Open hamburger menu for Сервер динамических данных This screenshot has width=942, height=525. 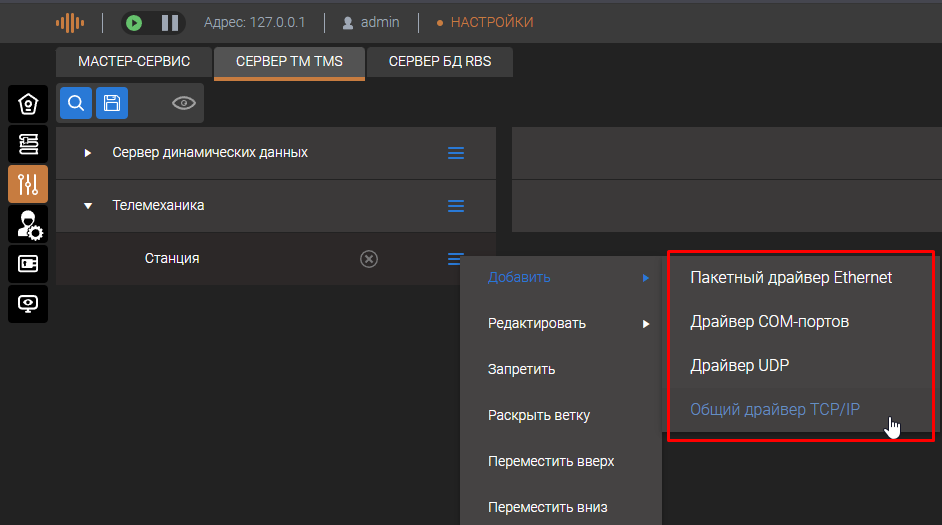(456, 153)
